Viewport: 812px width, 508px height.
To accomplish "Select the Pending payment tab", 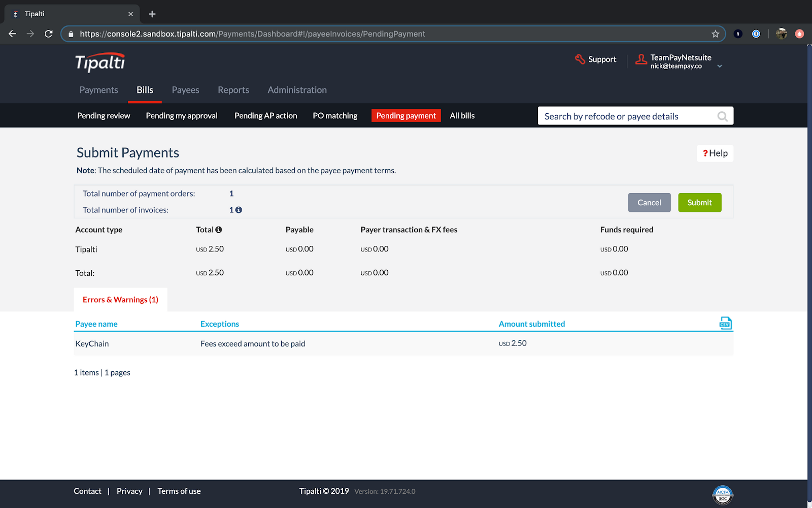I will click(x=406, y=116).
